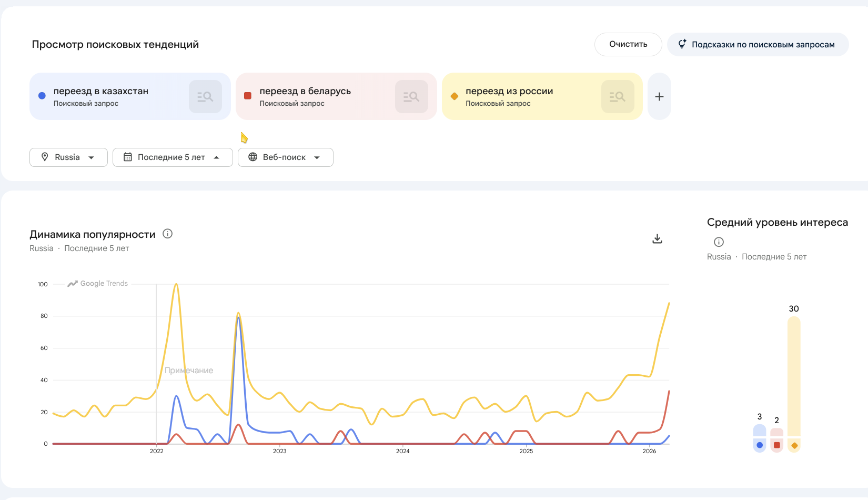Select the переезд из россии term
868x500 pixels.
509,92
